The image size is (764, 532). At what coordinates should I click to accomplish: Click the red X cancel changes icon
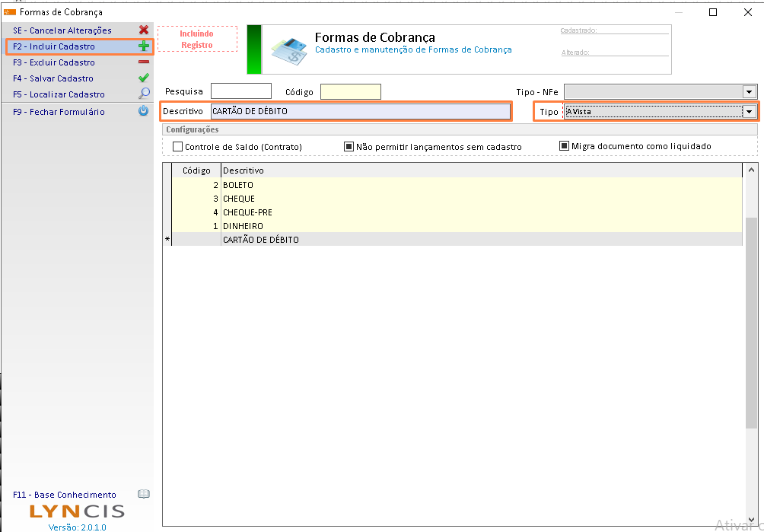point(143,30)
